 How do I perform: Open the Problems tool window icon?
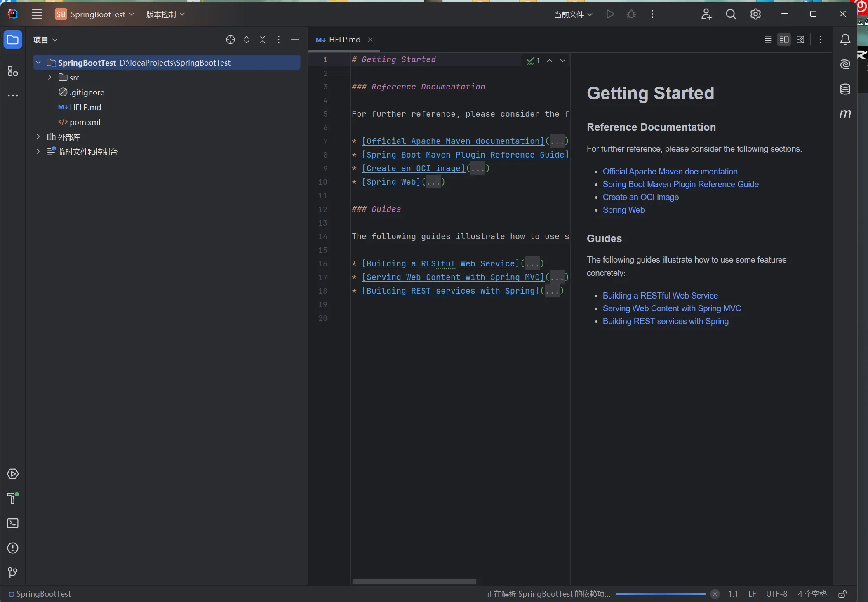pos(13,548)
